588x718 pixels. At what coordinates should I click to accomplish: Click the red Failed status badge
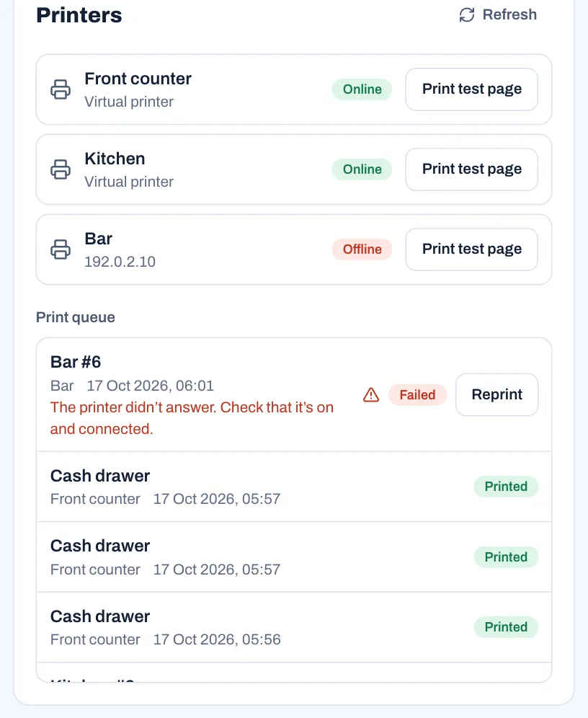(x=417, y=395)
